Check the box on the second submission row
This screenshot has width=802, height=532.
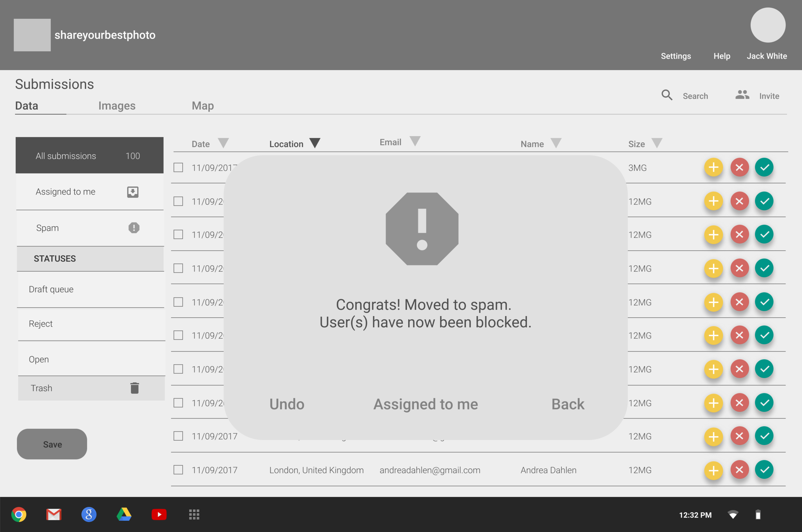pyautogui.click(x=178, y=201)
